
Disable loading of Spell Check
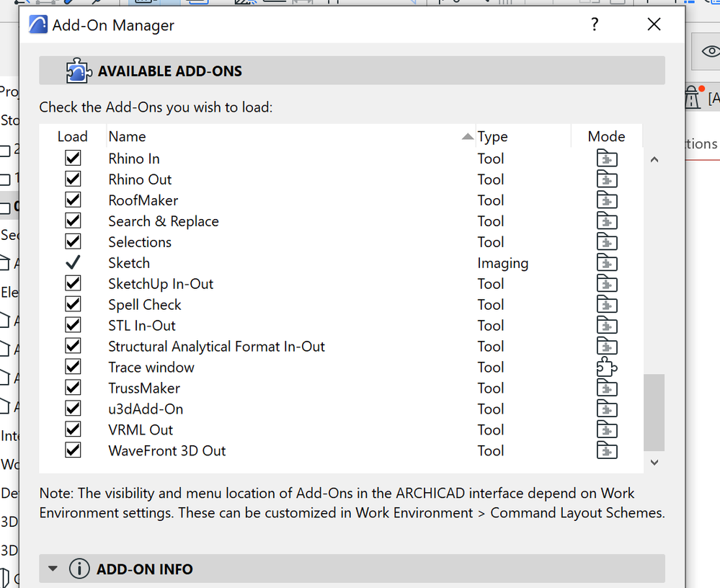pyautogui.click(x=72, y=303)
